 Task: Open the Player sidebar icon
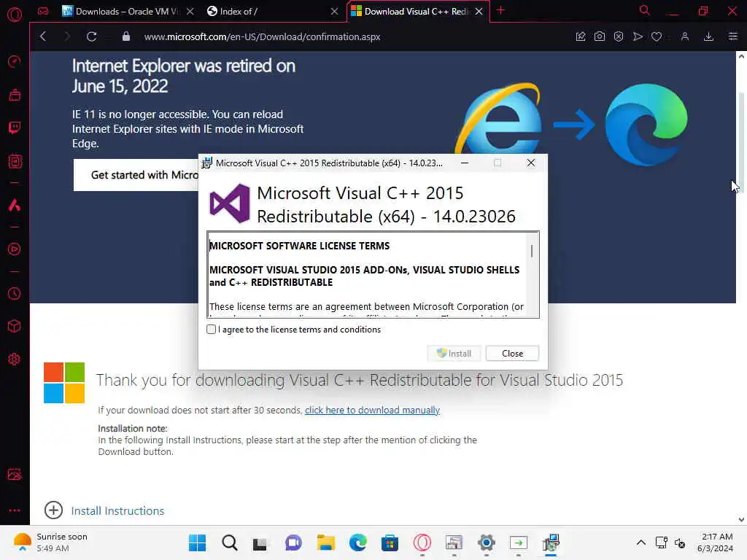pos(15,249)
